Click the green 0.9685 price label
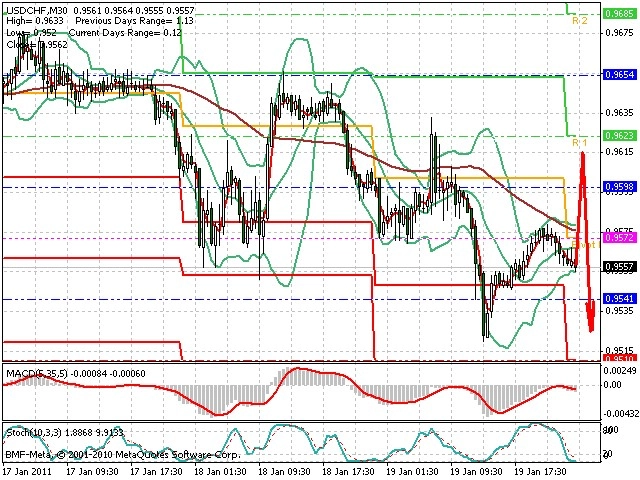This screenshot has height=480, width=640. coord(619,13)
